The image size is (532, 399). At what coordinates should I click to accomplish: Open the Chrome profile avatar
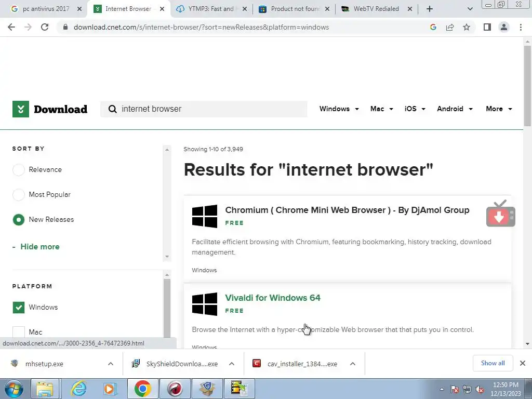(504, 27)
